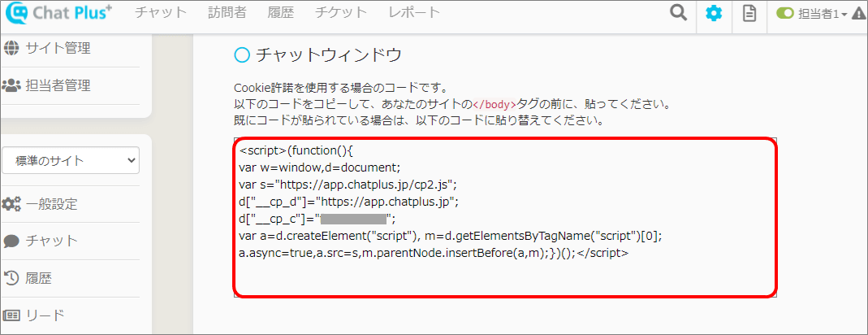
Task: Open the 訪問者 top menu
Action: [x=227, y=13]
